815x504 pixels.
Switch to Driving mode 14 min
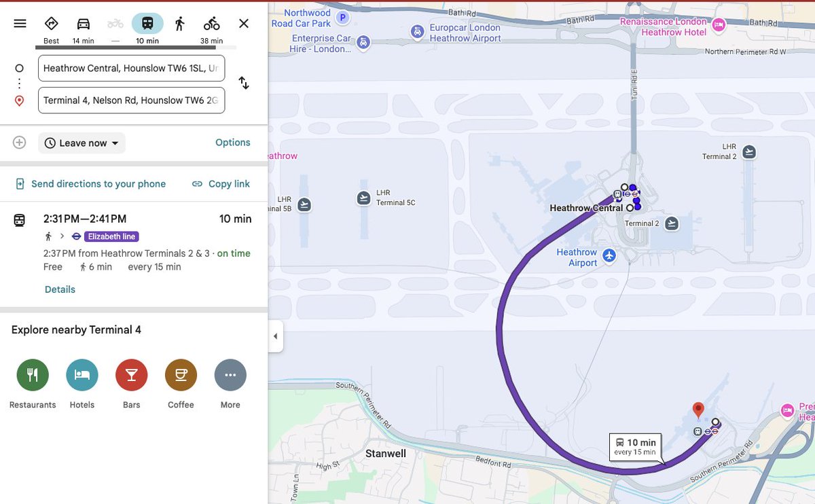click(83, 29)
